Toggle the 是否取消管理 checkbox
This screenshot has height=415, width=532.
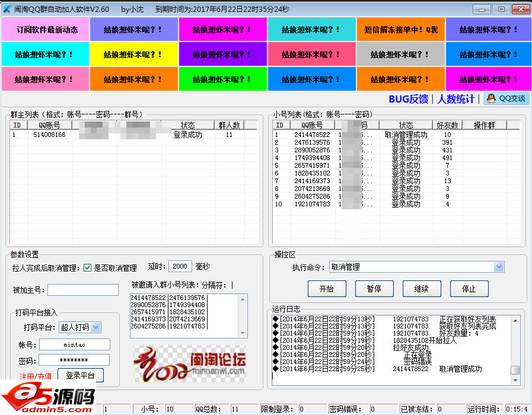(87, 268)
